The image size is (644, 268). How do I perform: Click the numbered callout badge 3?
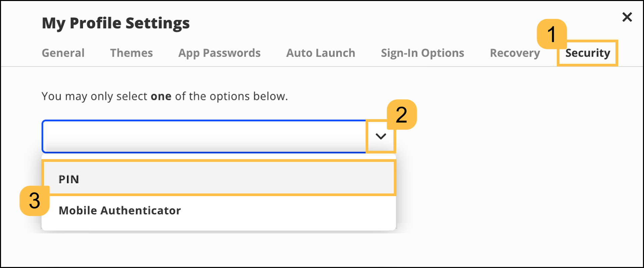(x=35, y=200)
